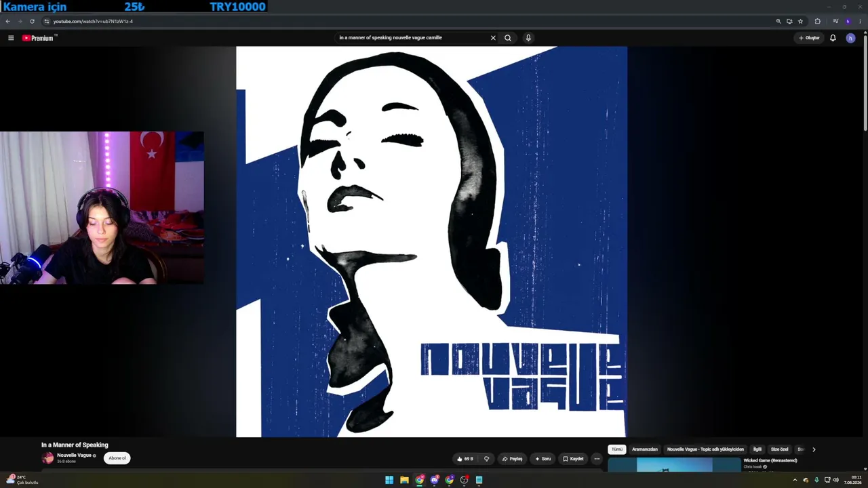This screenshot has height=488, width=868.
Task: Show more filter chips with the arrow
Action: point(814,449)
